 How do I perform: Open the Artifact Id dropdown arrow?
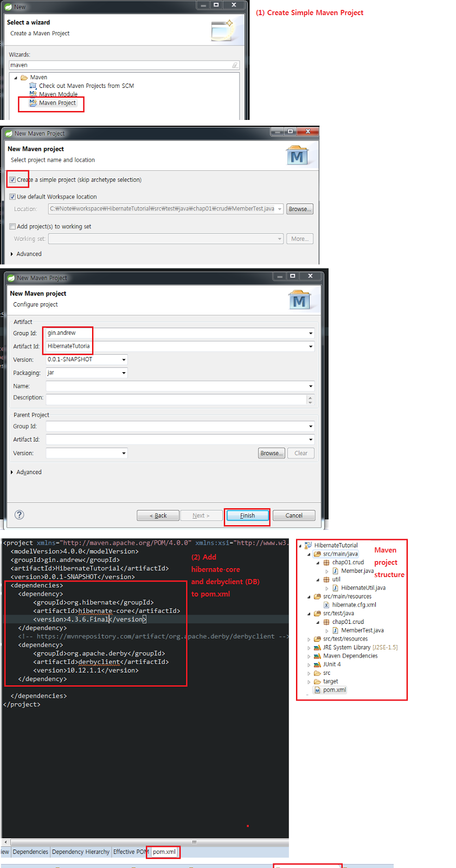[x=311, y=346]
